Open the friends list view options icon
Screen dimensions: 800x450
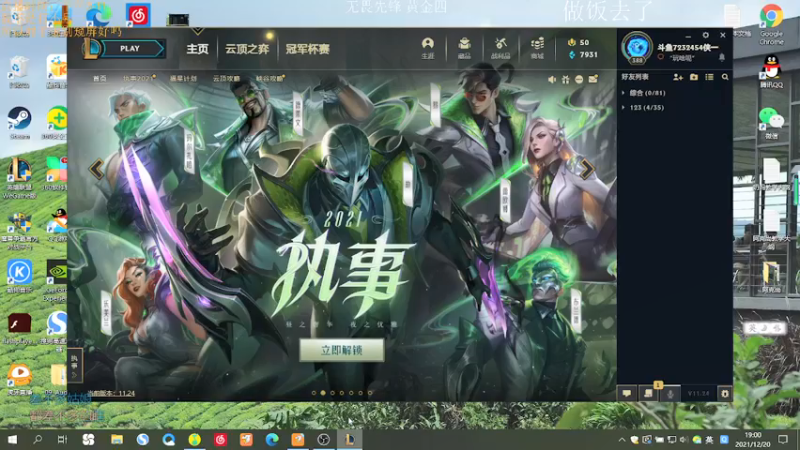click(x=709, y=77)
